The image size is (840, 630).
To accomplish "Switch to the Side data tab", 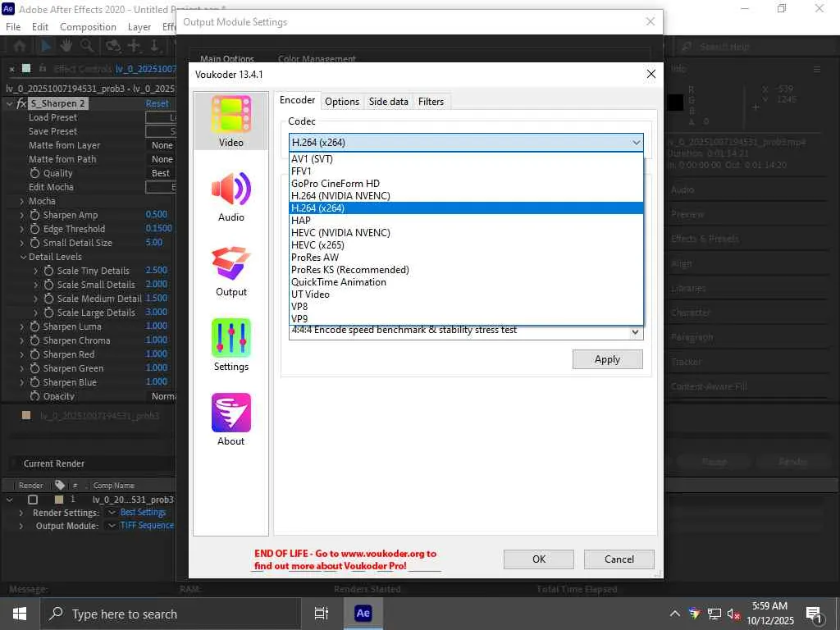I will click(388, 102).
